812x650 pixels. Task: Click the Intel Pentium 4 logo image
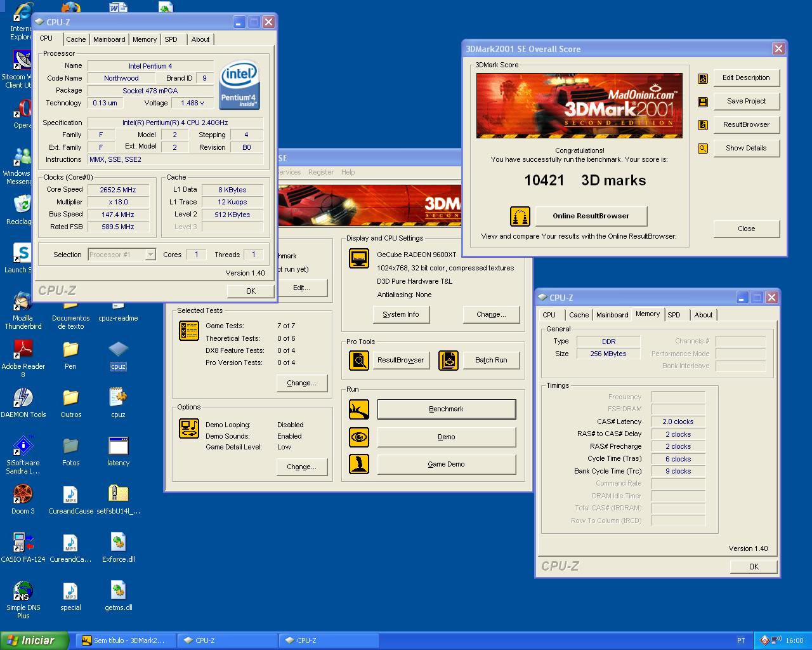click(x=239, y=85)
